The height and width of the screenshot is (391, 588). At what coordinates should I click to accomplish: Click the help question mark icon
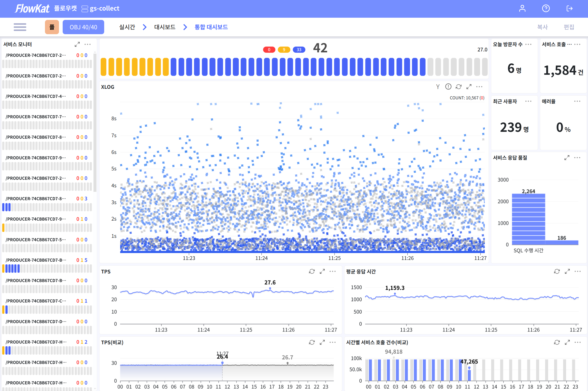tap(546, 8)
